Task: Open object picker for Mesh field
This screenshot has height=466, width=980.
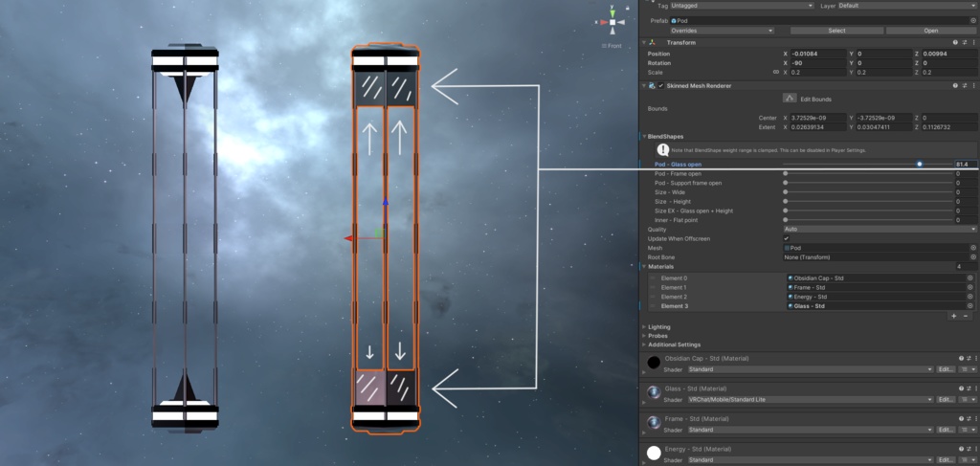Action: click(973, 248)
